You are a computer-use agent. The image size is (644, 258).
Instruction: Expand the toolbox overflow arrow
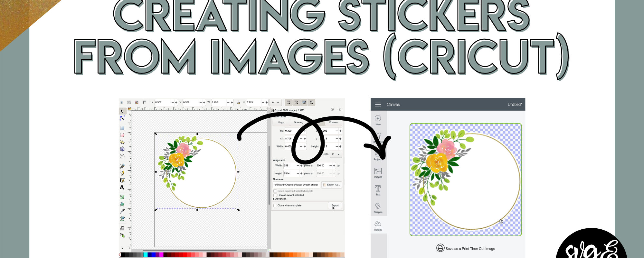[122, 248]
